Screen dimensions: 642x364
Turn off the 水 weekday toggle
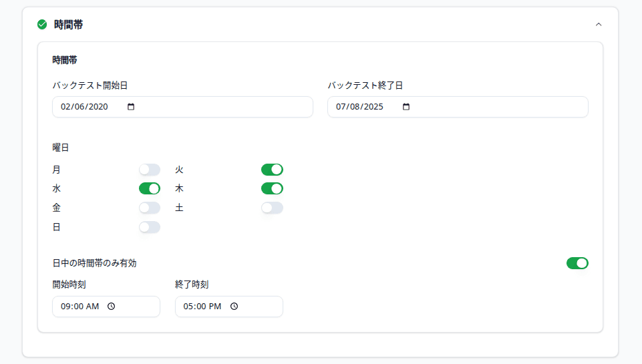click(150, 188)
